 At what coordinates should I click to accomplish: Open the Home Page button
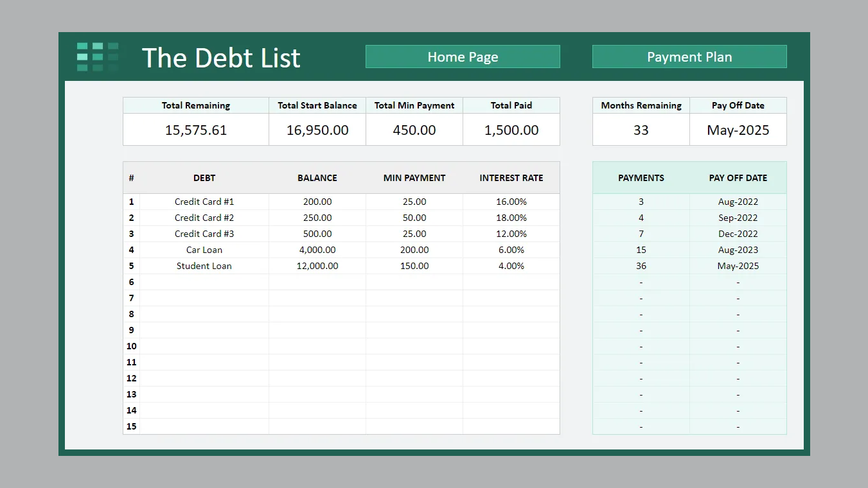coord(463,57)
